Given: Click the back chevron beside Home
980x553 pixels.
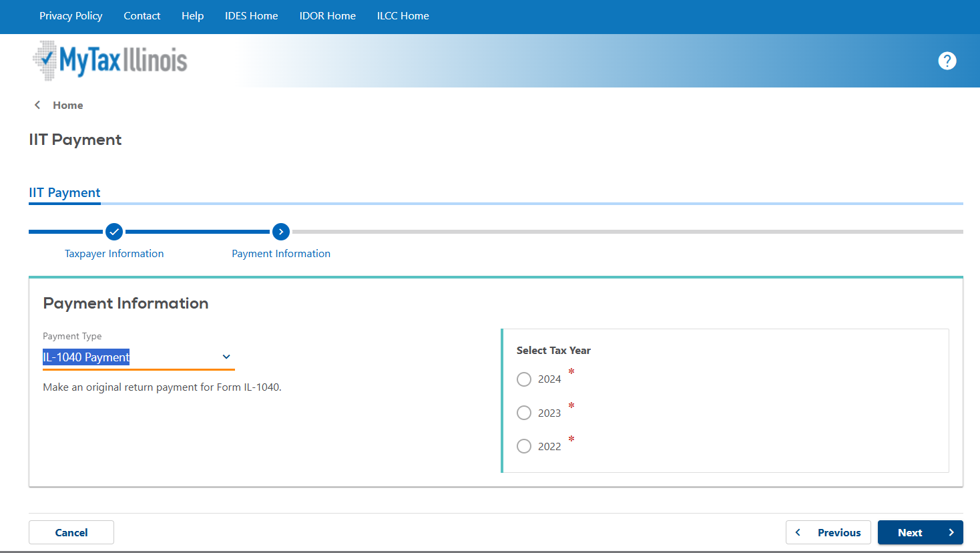Looking at the screenshot, I should tap(37, 105).
